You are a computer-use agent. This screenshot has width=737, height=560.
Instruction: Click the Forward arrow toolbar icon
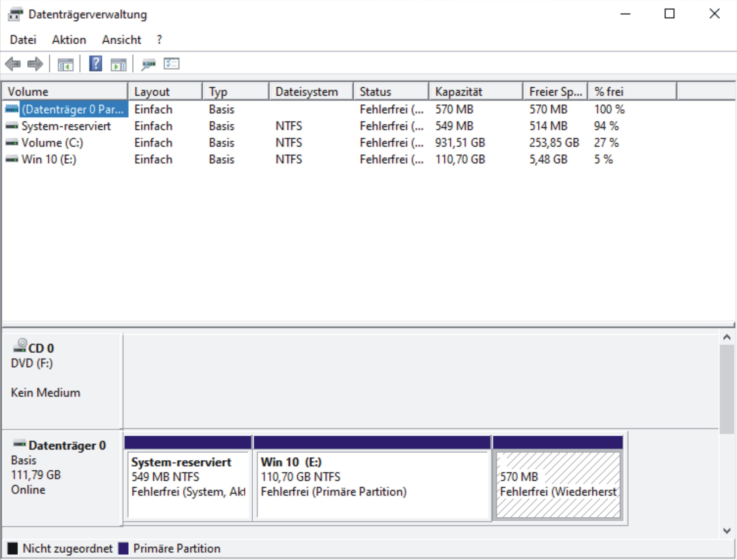pyautogui.click(x=35, y=64)
